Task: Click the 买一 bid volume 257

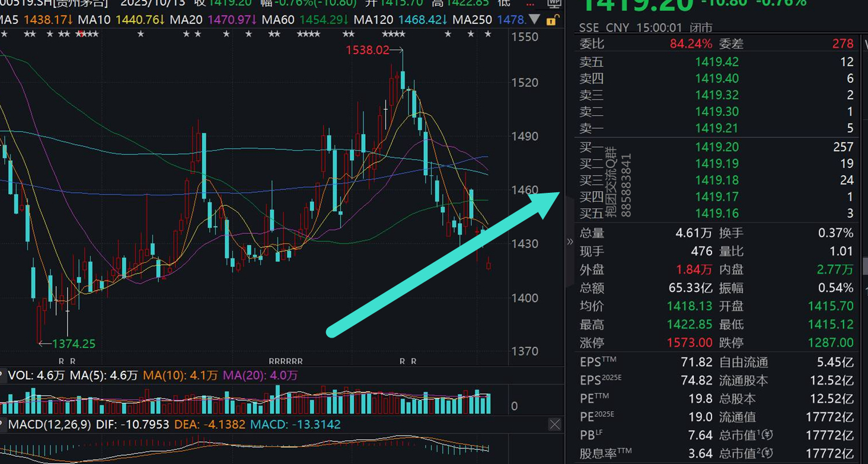Action: [x=843, y=147]
